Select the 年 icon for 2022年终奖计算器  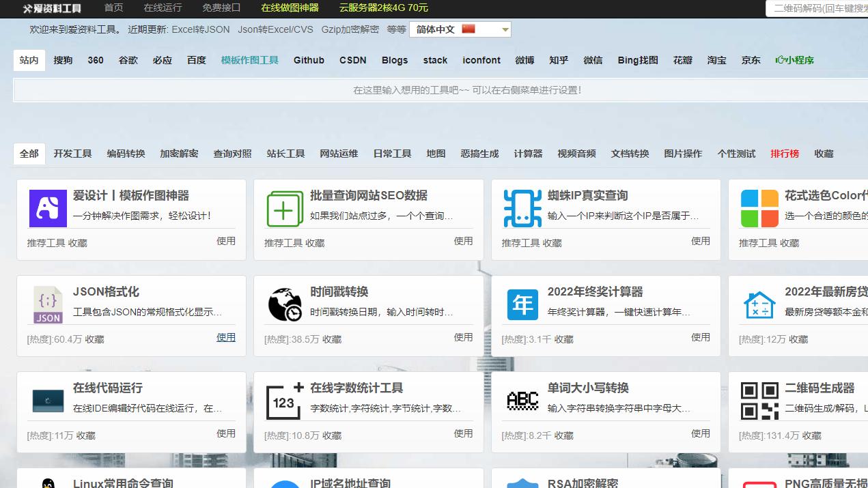click(x=522, y=305)
